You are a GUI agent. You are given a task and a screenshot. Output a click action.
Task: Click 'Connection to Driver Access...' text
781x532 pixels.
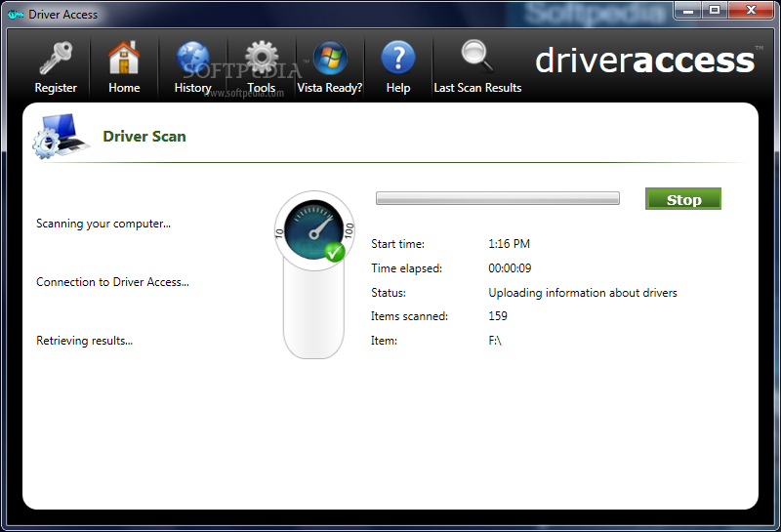click(x=112, y=282)
